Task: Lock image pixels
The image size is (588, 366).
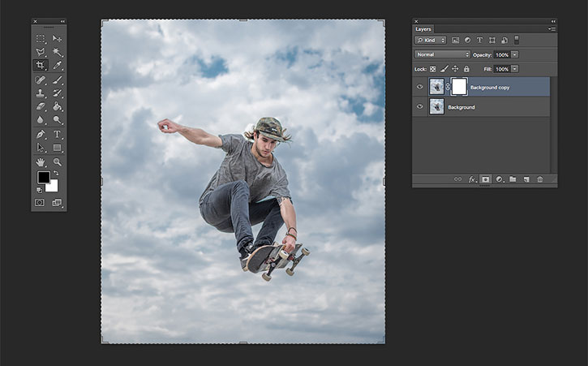Action: point(444,69)
